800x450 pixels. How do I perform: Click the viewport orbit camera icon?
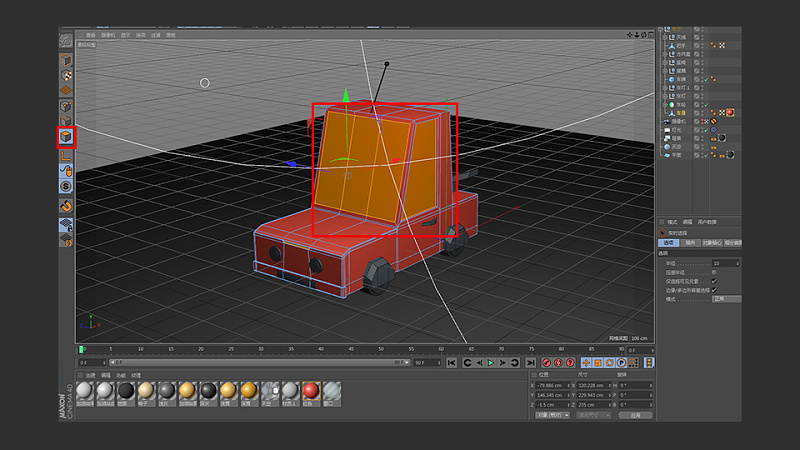[644, 35]
